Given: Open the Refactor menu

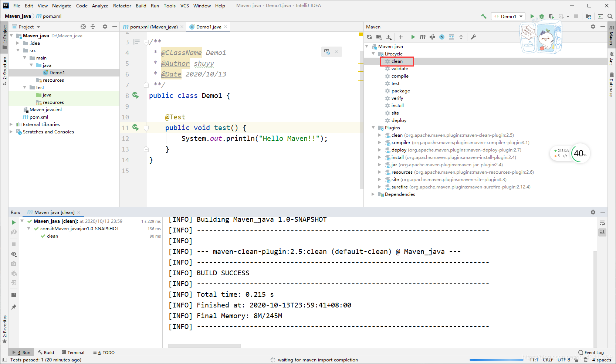Looking at the screenshot, I should click(122, 6).
